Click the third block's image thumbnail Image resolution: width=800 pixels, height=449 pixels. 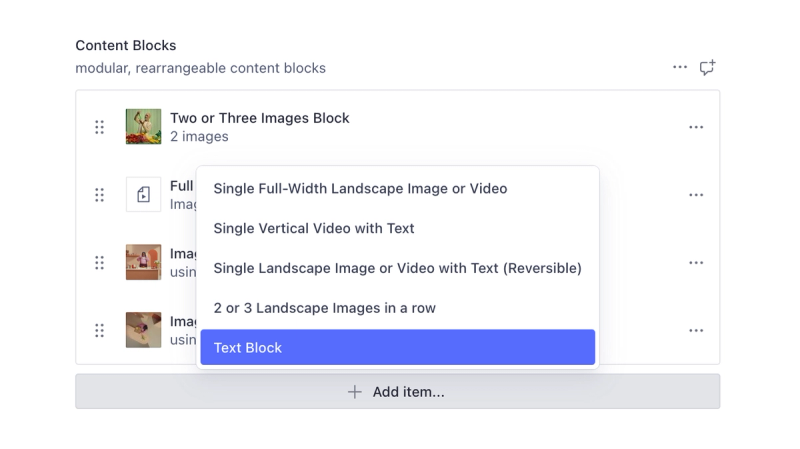143,263
